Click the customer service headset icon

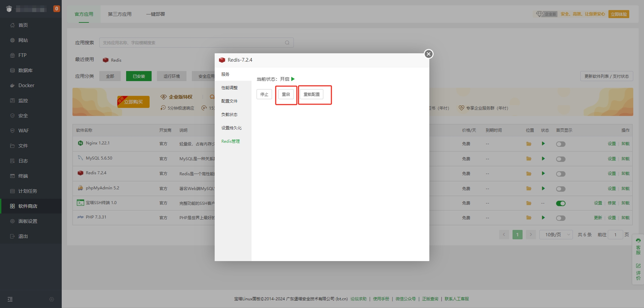tap(638, 241)
